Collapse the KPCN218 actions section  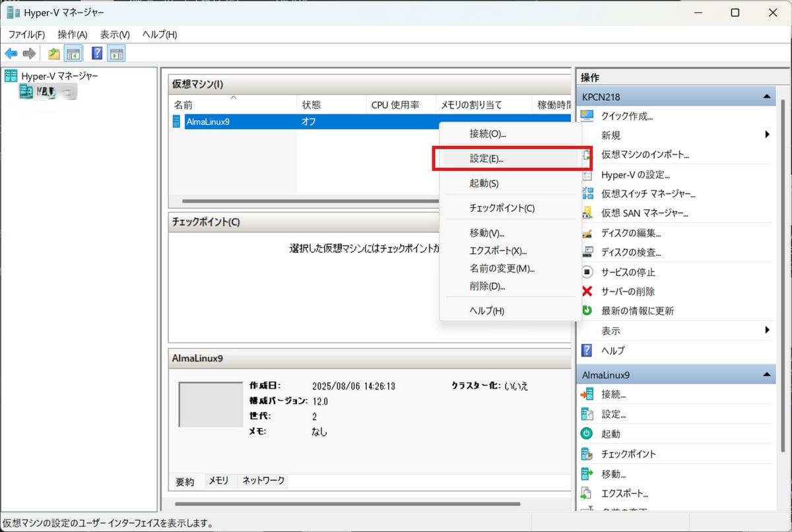pyautogui.click(x=766, y=97)
